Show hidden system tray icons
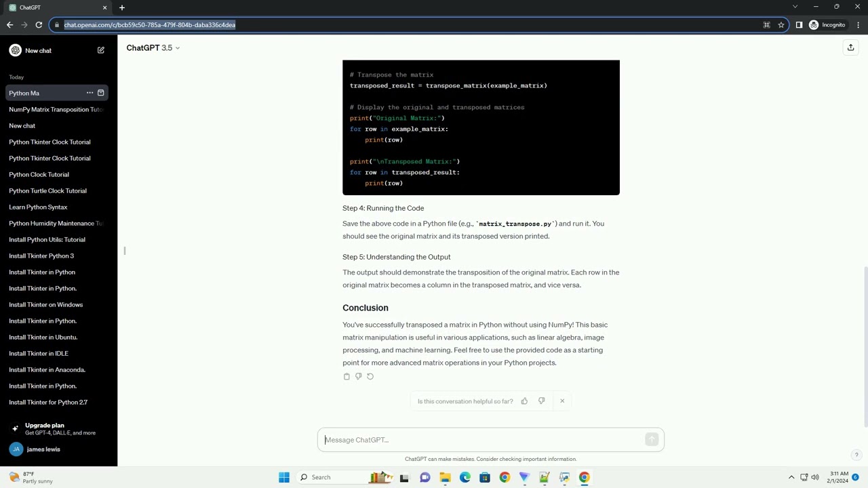Screen dimensions: 868x488 click(x=791, y=477)
